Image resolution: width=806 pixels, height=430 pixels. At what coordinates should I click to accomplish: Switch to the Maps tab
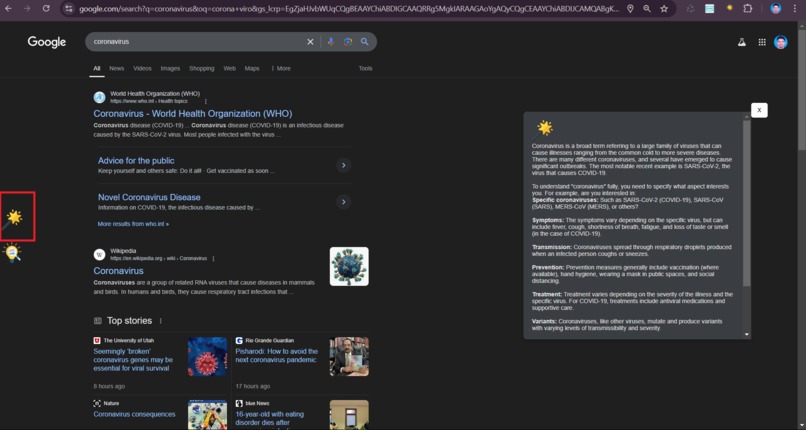[252, 68]
